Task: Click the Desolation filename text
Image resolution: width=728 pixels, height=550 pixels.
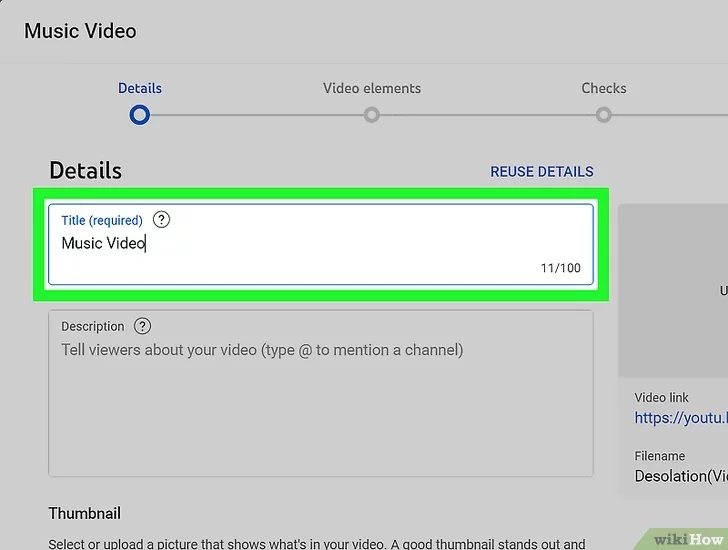Action: 680,476
